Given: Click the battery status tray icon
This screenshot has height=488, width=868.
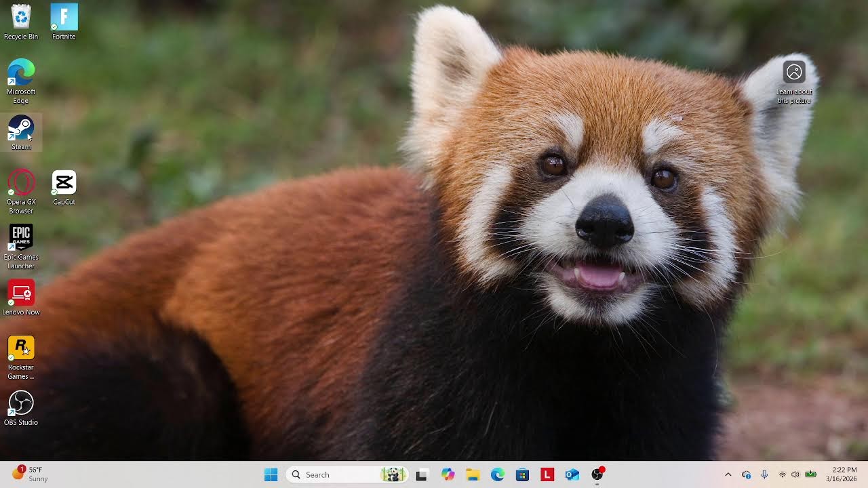Looking at the screenshot, I should 810,474.
